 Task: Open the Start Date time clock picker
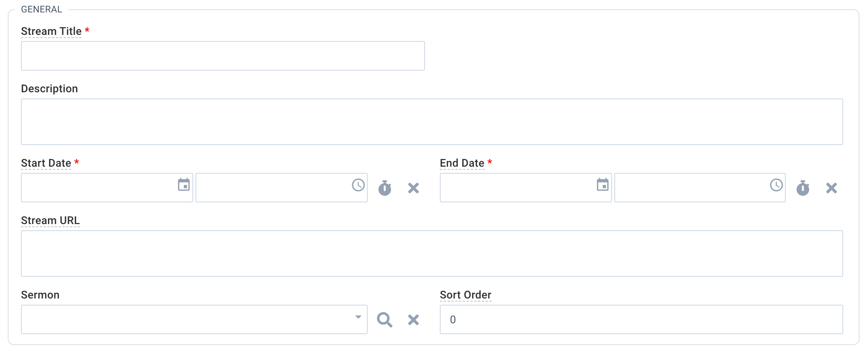click(x=358, y=185)
